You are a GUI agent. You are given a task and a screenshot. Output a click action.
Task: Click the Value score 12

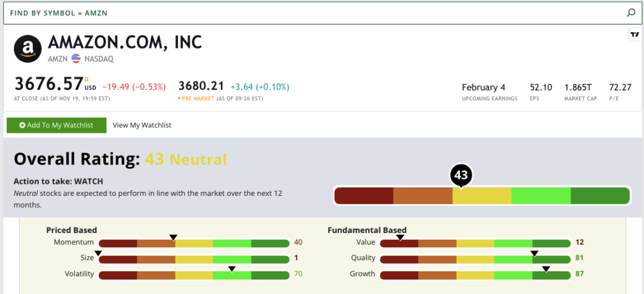point(579,242)
